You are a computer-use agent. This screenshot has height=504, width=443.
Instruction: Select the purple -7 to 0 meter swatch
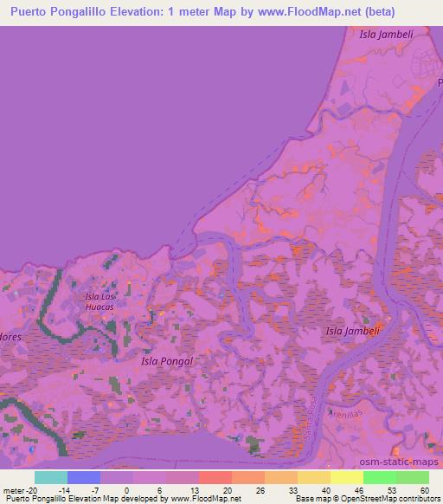(x=117, y=477)
